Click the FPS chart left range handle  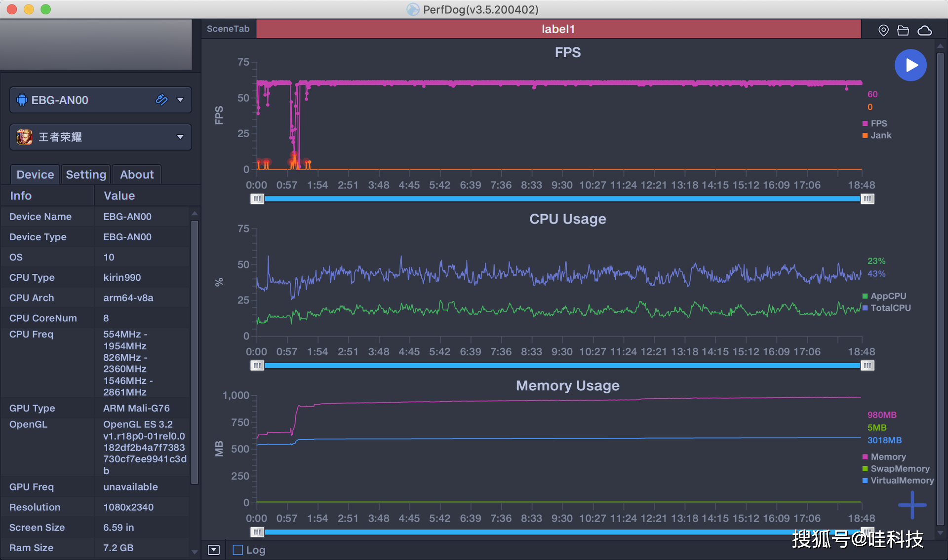tap(257, 199)
